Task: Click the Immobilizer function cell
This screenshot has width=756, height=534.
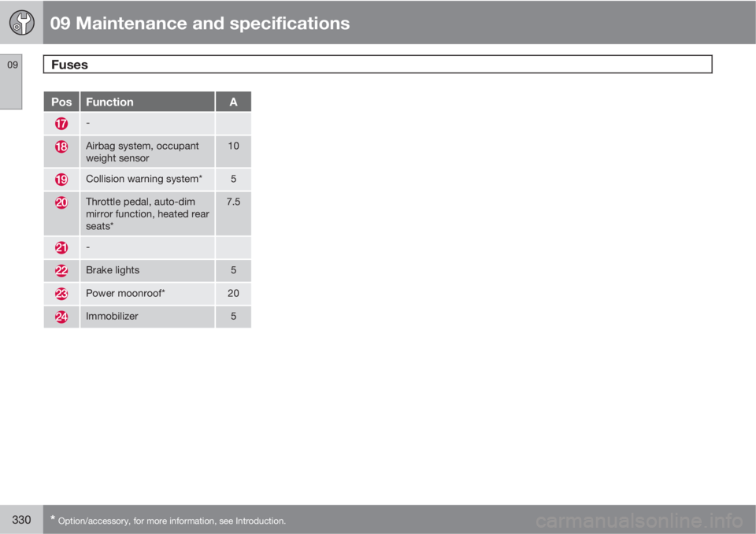Action: [x=147, y=317]
